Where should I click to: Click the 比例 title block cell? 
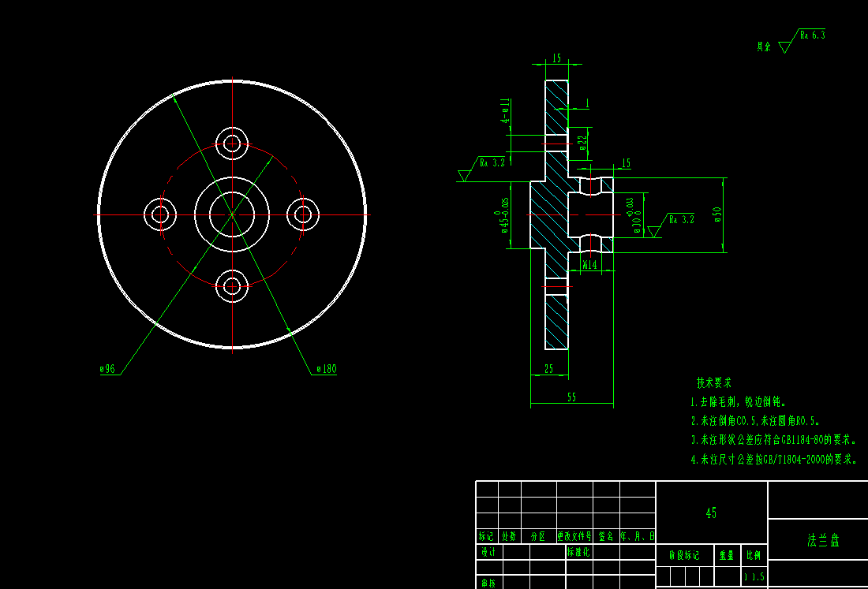tap(754, 555)
